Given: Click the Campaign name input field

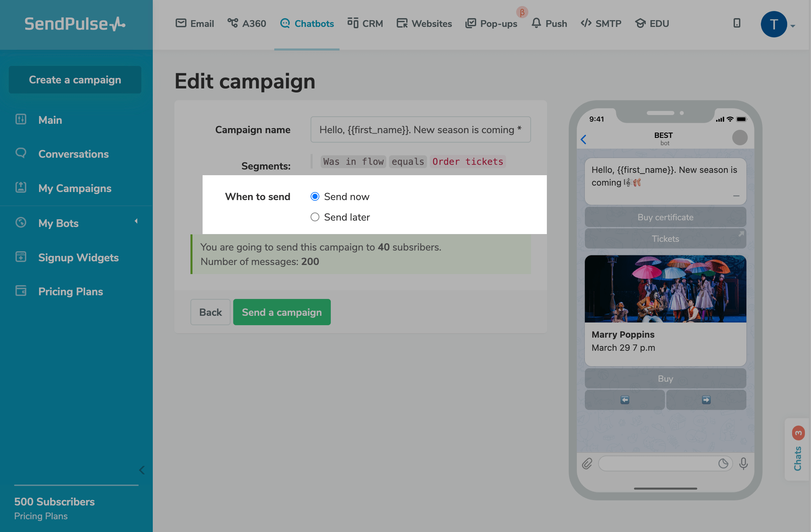Looking at the screenshot, I should (x=420, y=130).
